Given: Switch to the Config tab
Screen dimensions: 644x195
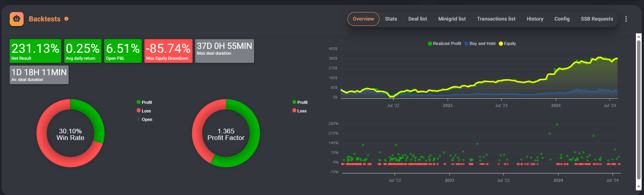Looking at the screenshot, I should pyautogui.click(x=562, y=19).
